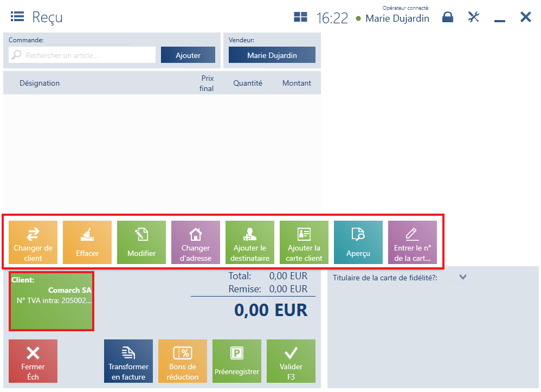The image size is (541, 392).
Task: Click the red Fermer Éch tile
Action: pyautogui.click(x=33, y=361)
